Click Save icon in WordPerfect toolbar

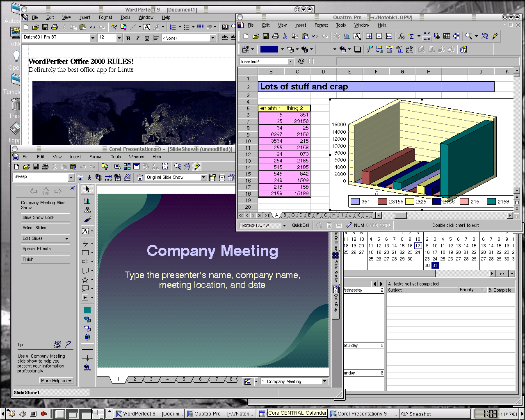pos(45,27)
